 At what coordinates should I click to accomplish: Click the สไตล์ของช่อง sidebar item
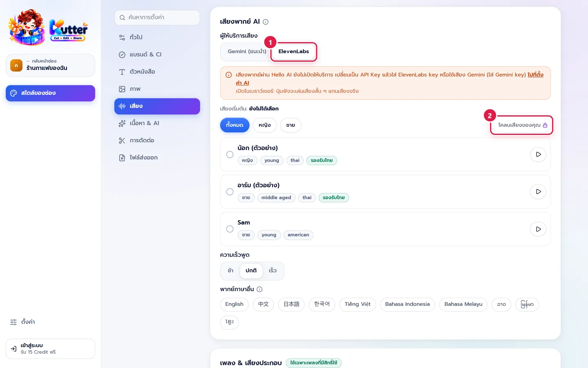(x=50, y=93)
